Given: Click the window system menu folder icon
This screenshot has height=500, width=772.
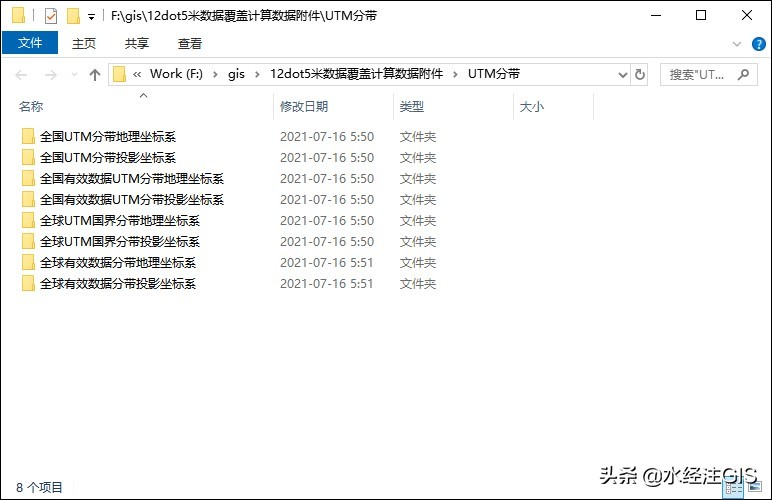Looking at the screenshot, I should [x=18, y=15].
